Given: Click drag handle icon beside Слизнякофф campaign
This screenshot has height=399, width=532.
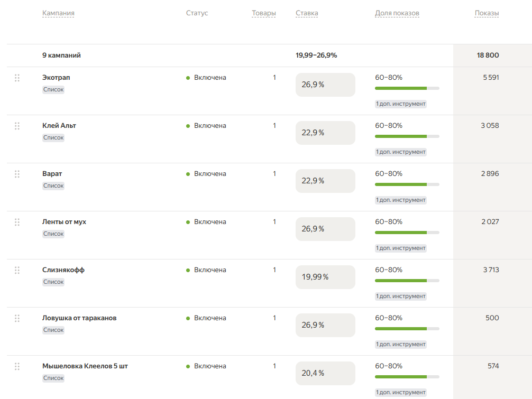Looking at the screenshot, I should click(x=17, y=270).
